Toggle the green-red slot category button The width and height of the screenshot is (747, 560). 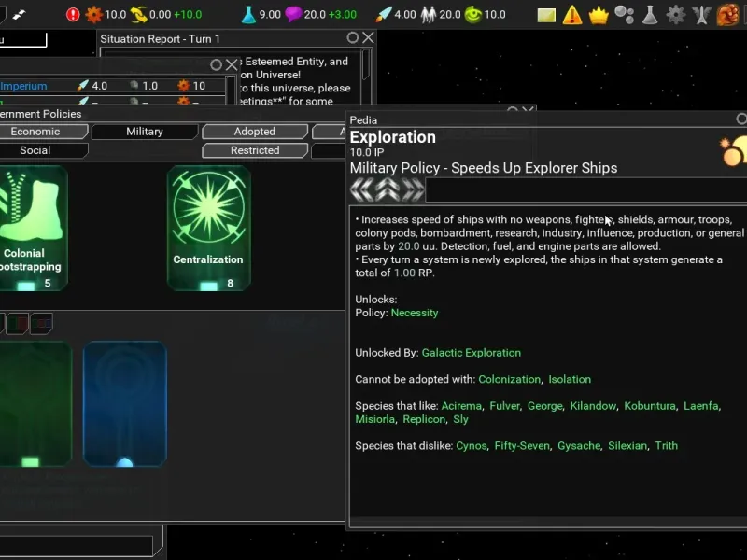(16, 323)
